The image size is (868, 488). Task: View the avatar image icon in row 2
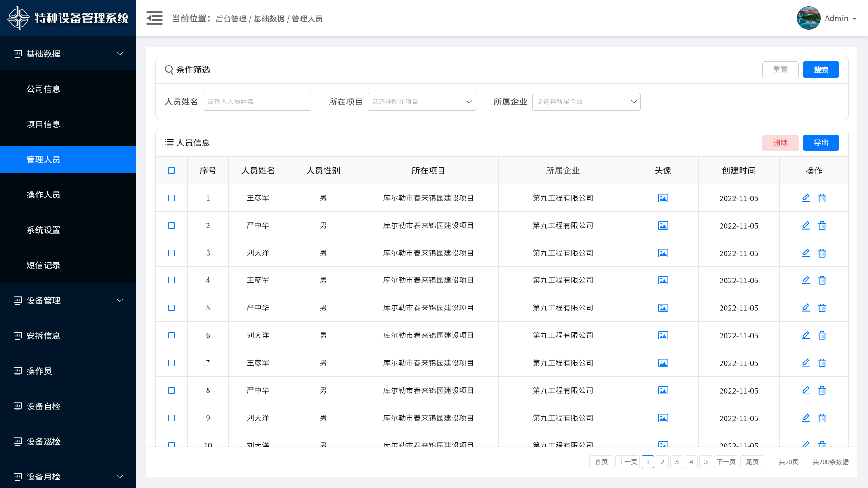[663, 225]
